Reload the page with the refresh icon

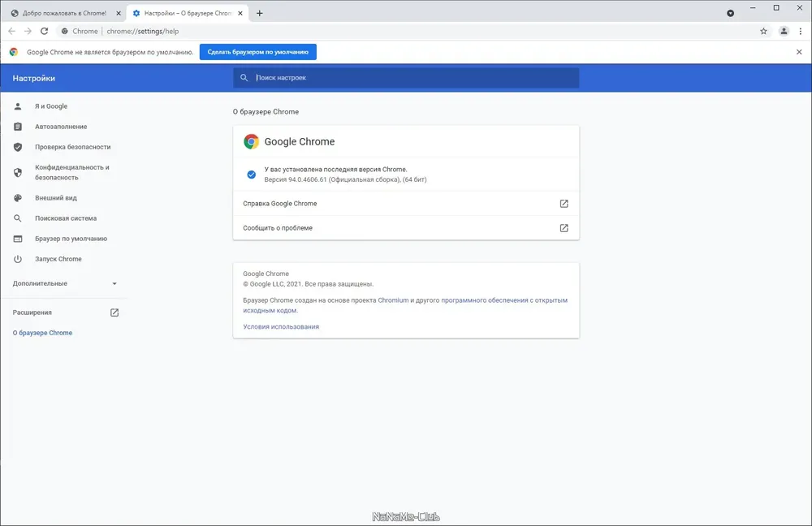tap(45, 31)
